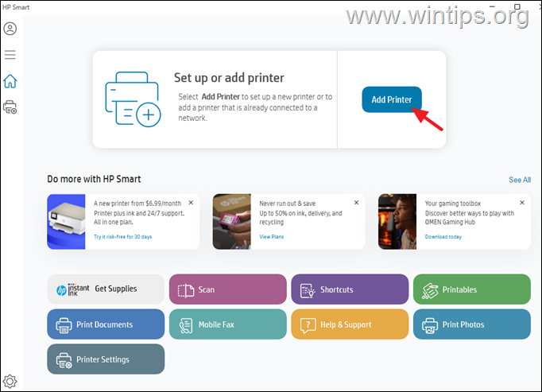Screen dimensions: 542x392
Task: Click the Help & Support question icon
Action: coord(308,325)
